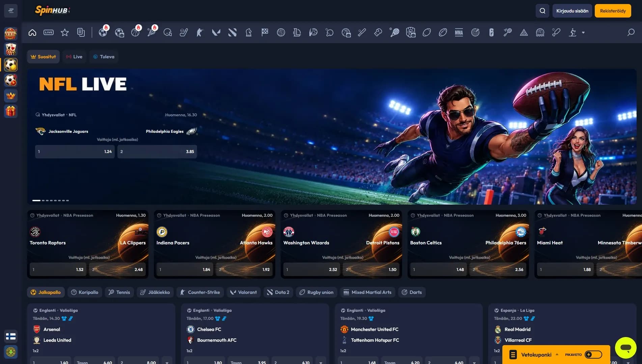Expand more sports dropdown arrow
This screenshot has width=642, height=364.
pos(583,33)
